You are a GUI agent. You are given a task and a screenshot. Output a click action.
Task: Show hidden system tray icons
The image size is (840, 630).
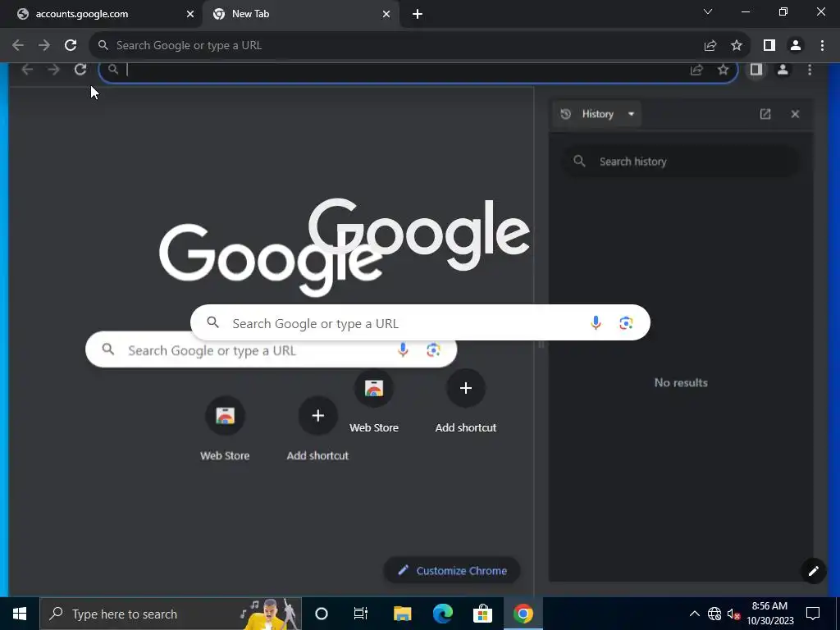click(x=694, y=614)
